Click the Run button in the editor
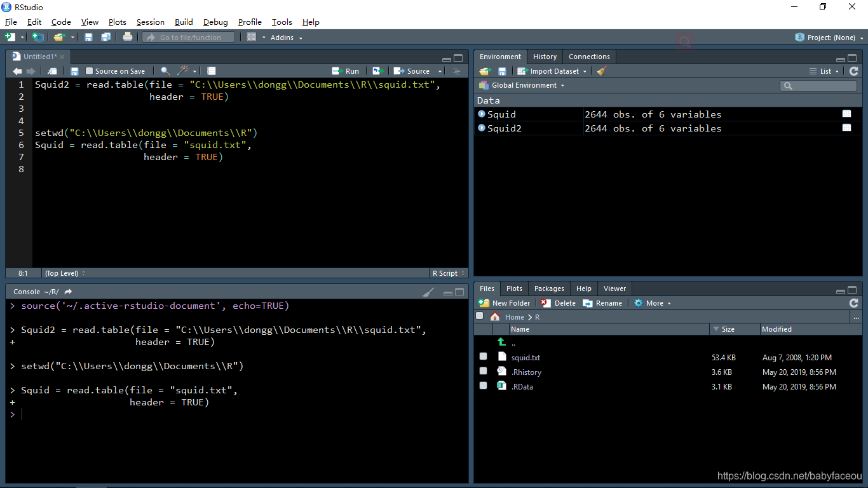The image size is (868, 488). 346,71
